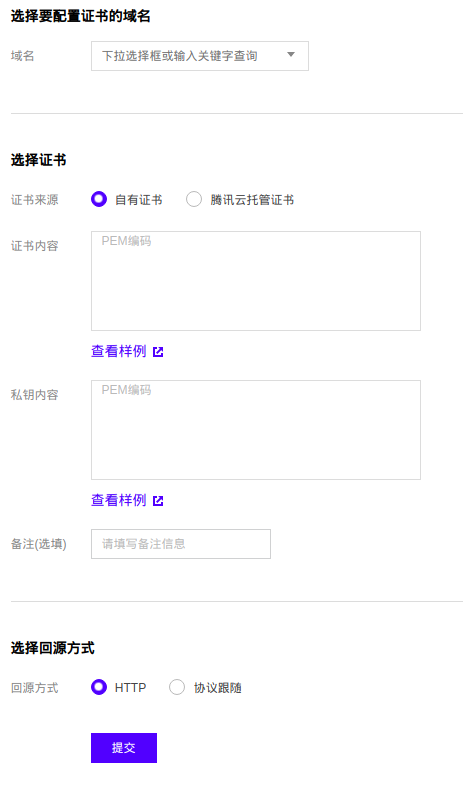Click the 备注 请填写备注信息 input field
The image size is (463, 785).
181,544
